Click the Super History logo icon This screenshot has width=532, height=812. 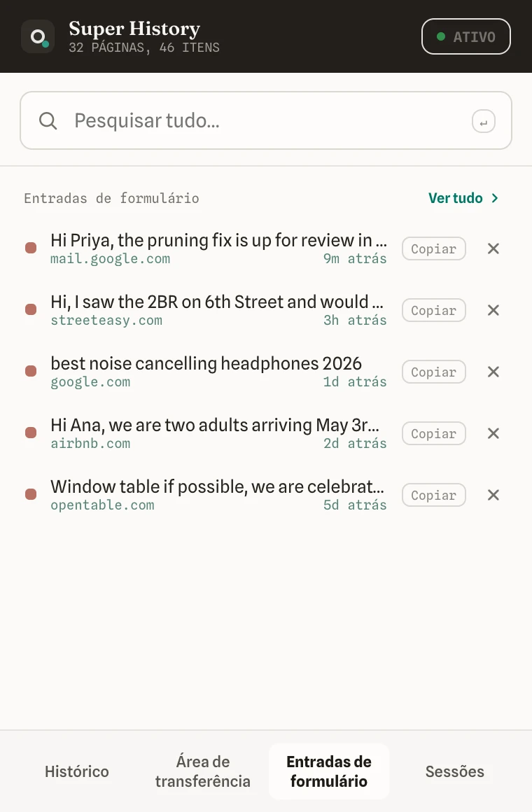click(x=38, y=36)
